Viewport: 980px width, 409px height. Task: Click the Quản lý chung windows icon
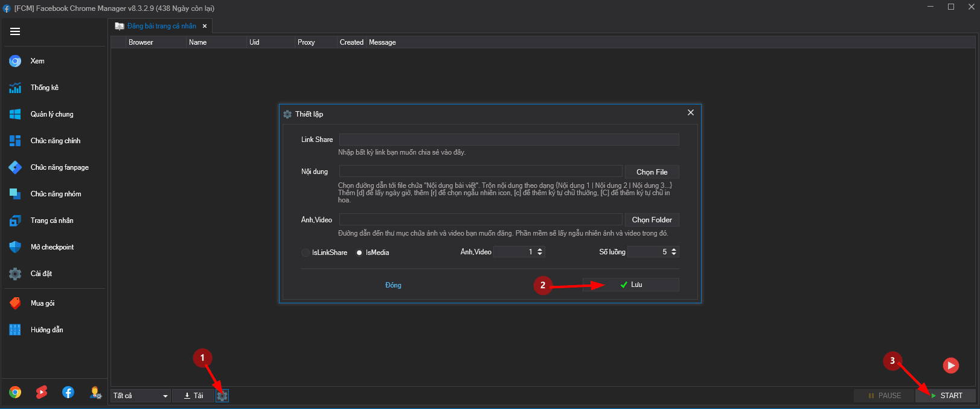(x=15, y=114)
